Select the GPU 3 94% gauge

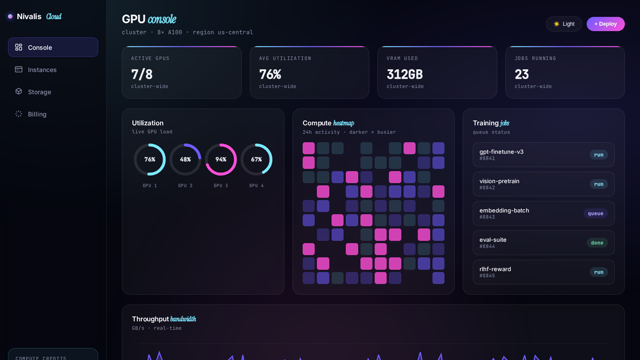point(221,160)
